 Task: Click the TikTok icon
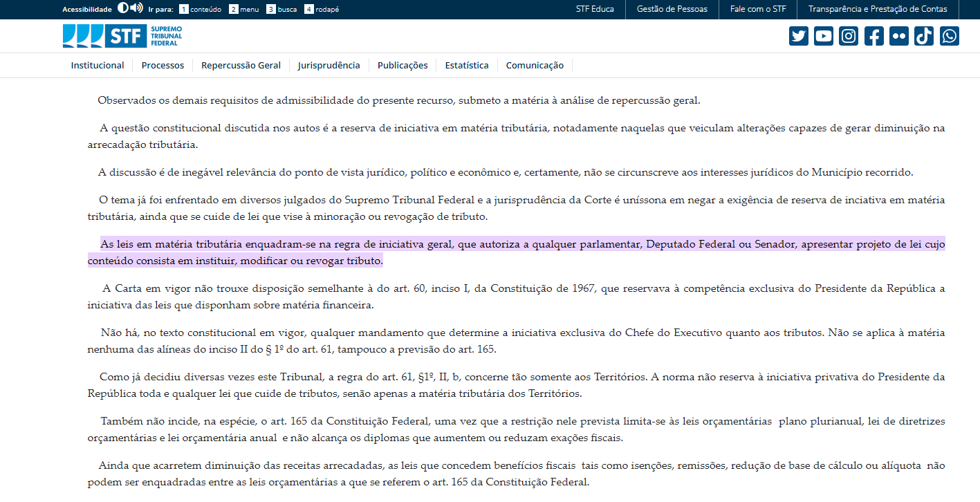pyautogui.click(x=924, y=36)
